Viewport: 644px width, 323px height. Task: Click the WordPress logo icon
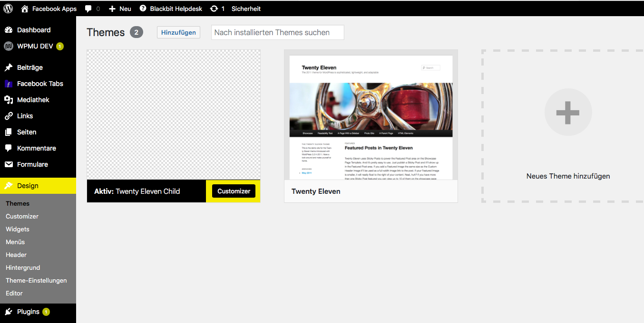8,9
